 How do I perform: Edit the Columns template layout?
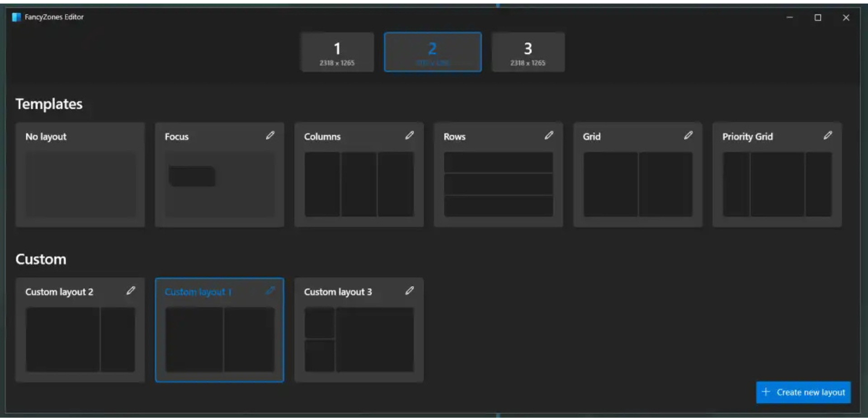[x=409, y=135]
